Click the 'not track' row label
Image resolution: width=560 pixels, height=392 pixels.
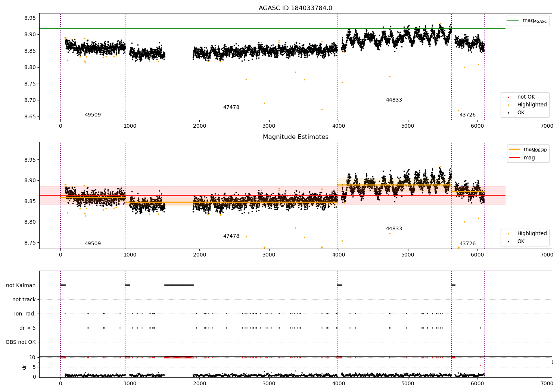24,300
